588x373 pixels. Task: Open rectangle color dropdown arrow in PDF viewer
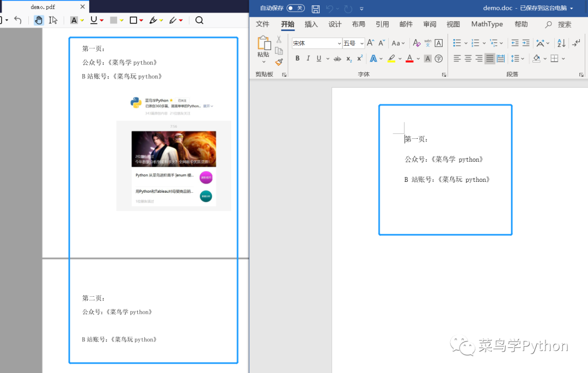[141, 21]
